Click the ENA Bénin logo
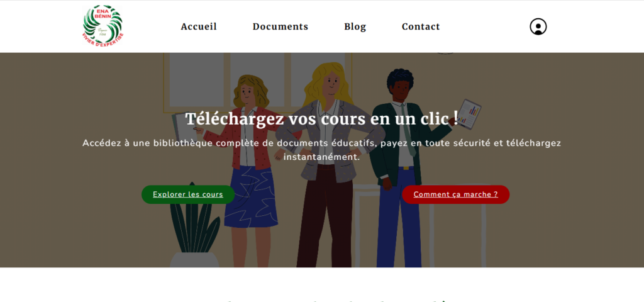The height and width of the screenshot is (302, 644). point(103,26)
